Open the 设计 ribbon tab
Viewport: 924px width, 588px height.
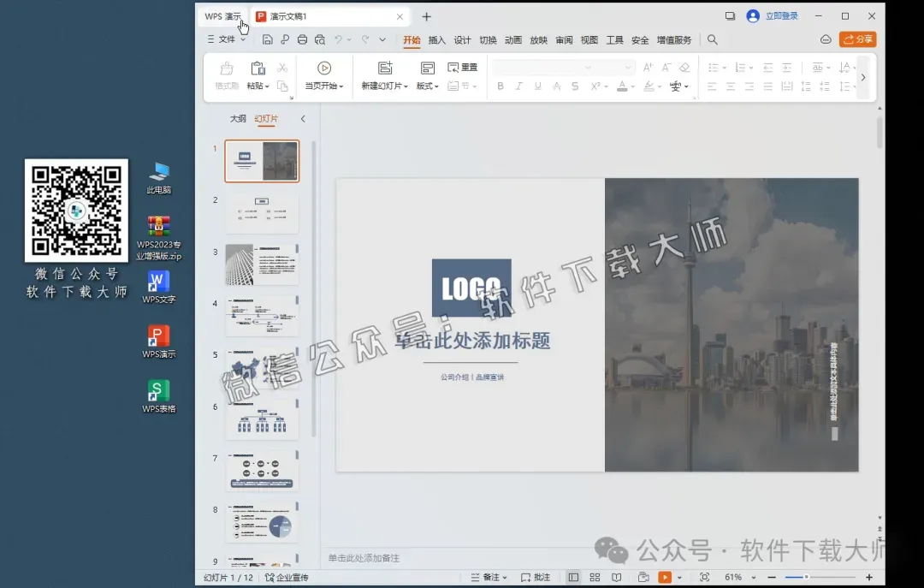[462, 40]
